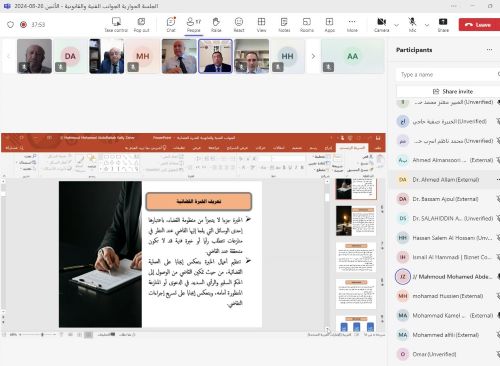This screenshot has width=500, height=366.
Task: Open more options for Dr. Ahmed Allam
Action: 498,180
